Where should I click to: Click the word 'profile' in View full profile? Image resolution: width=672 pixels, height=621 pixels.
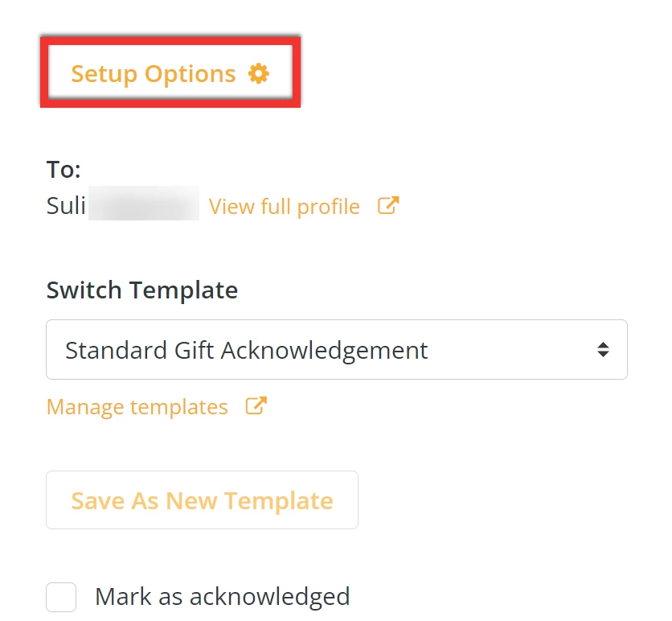click(329, 207)
